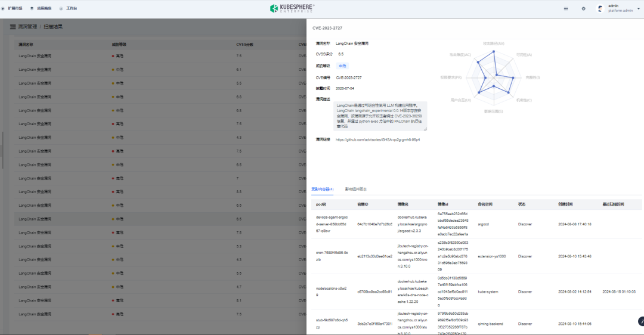The height and width of the screenshot is (335, 644).
Task: Click the background row with CVSS score 4.7
Action: (160, 287)
